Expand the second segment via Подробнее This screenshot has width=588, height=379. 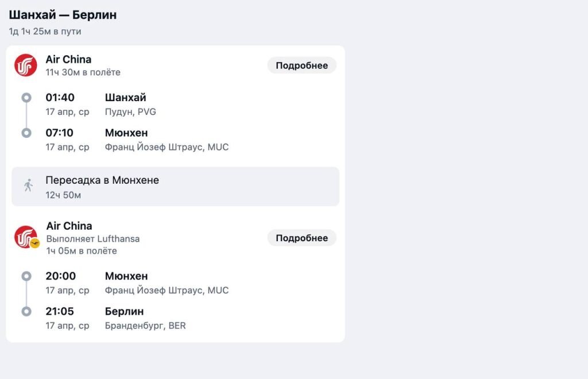[301, 237]
